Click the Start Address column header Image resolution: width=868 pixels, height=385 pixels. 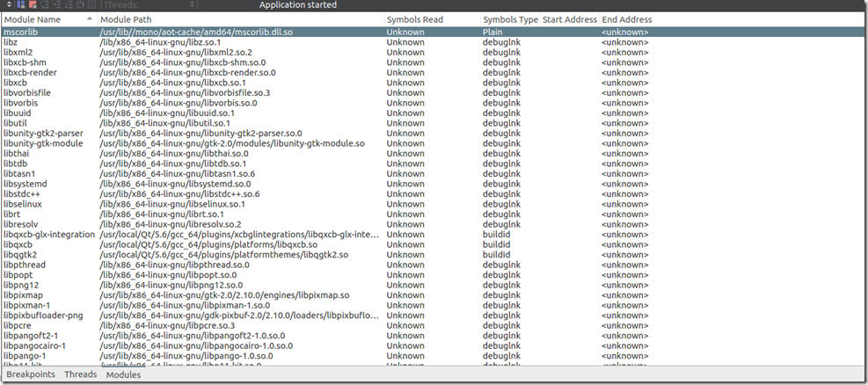point(568,18)
